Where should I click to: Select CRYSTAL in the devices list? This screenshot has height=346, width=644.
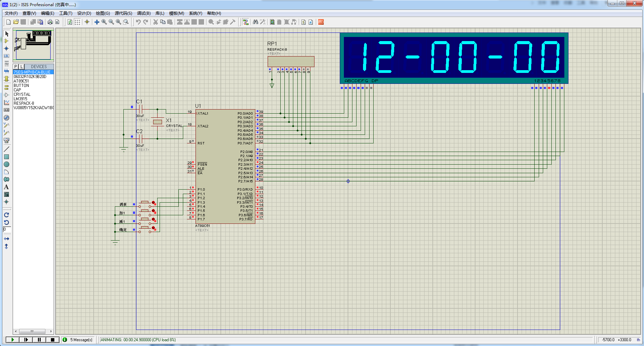pos(22,94)
